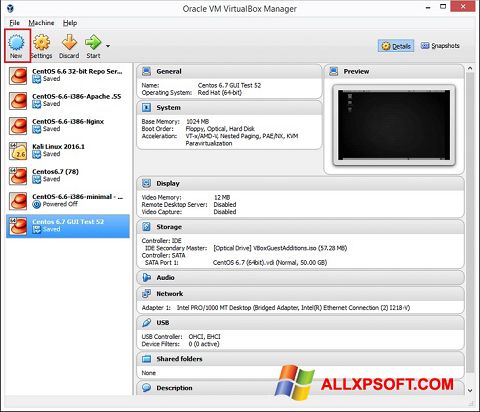Click the Discard saved state icon
The height and width of the screenshot is (412, 480).
tap(69, 43)
